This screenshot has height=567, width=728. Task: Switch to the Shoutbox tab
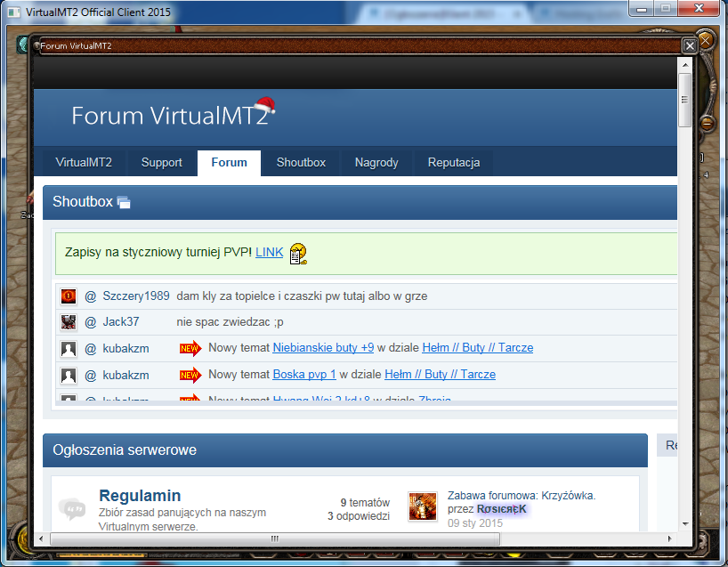(301, 163)
